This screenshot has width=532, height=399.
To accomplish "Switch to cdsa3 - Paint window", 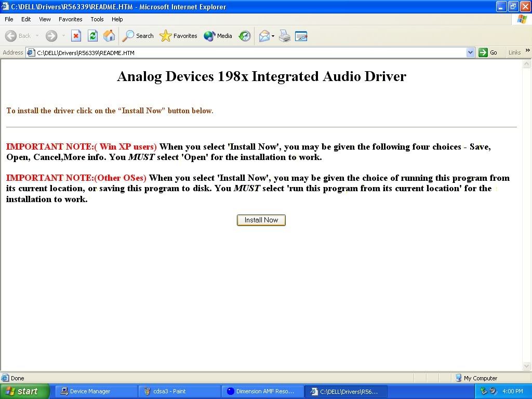I will pos(179,391).
